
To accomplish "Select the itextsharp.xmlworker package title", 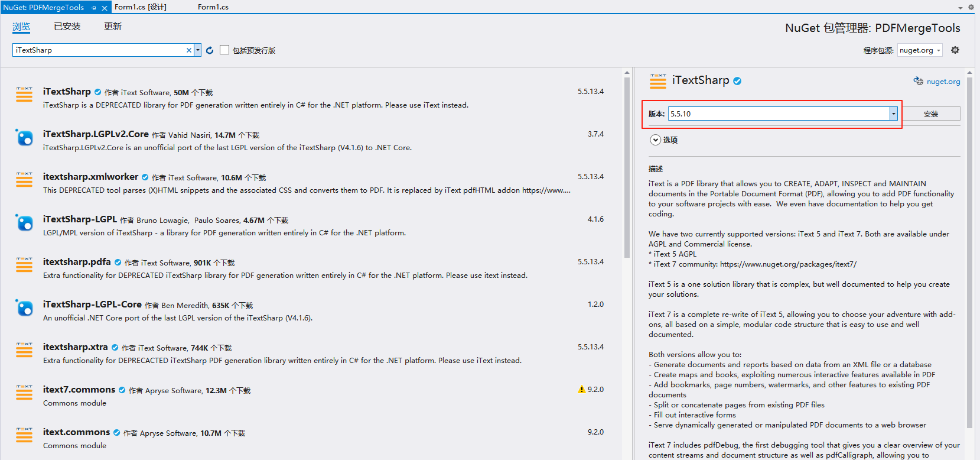I will pos(90,177).
